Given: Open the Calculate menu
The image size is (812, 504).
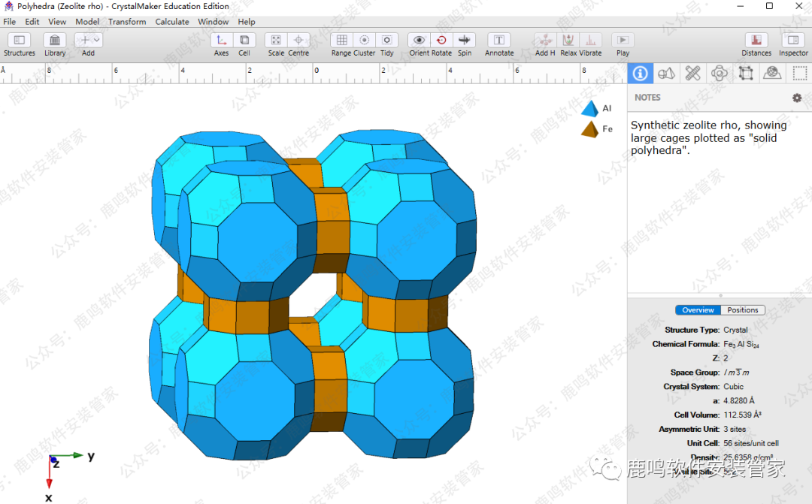Looking at the screenshot, I should [172, 22].
